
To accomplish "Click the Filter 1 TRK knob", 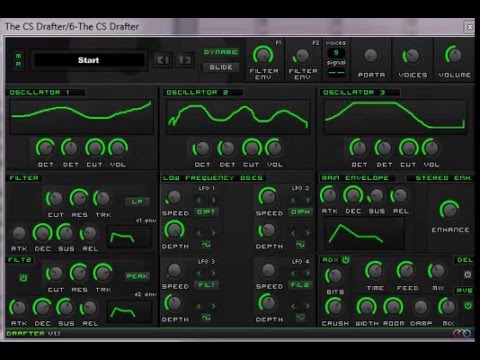I will 103,199.
